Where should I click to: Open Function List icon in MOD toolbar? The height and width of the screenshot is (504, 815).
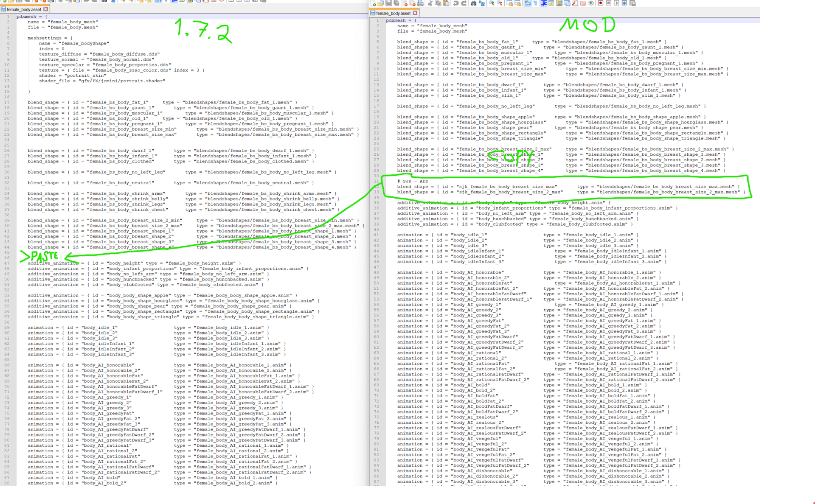[575, 3]
